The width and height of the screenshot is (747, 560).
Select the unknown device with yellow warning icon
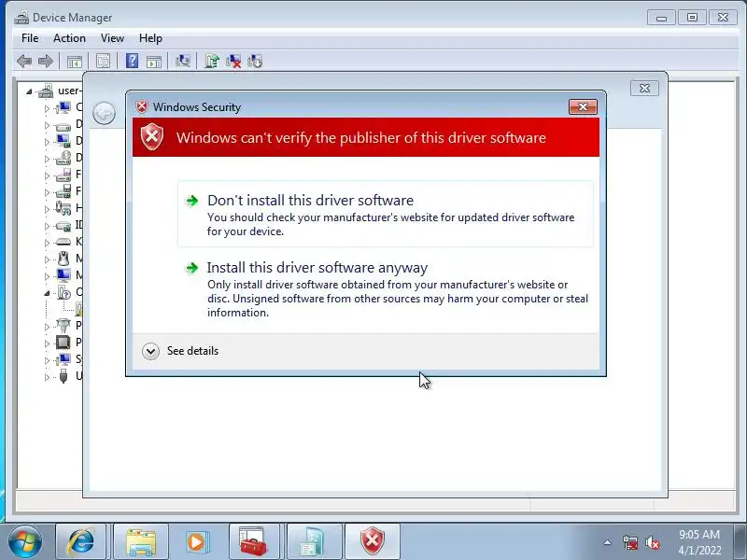tap(79, 309)
